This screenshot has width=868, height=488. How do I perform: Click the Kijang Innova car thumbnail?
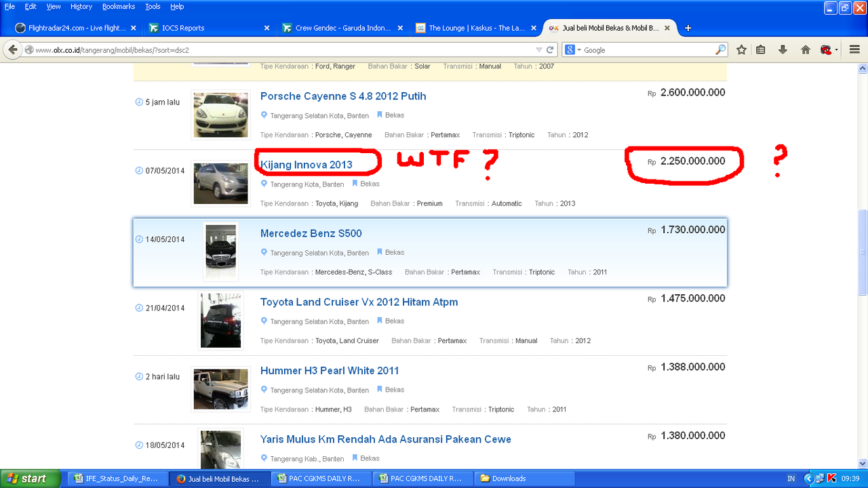[x=220, y=183]
